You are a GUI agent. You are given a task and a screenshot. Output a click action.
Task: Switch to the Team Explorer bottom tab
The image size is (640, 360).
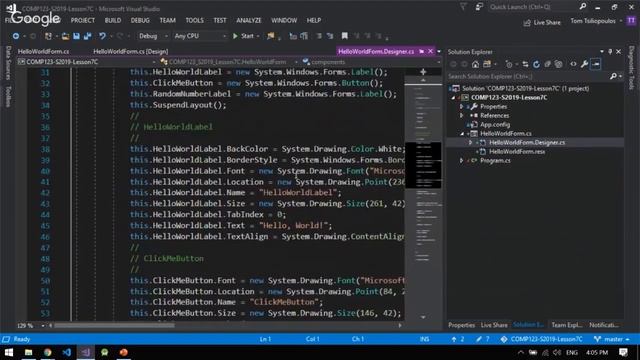pyautogui.click(x=567, y=325)
